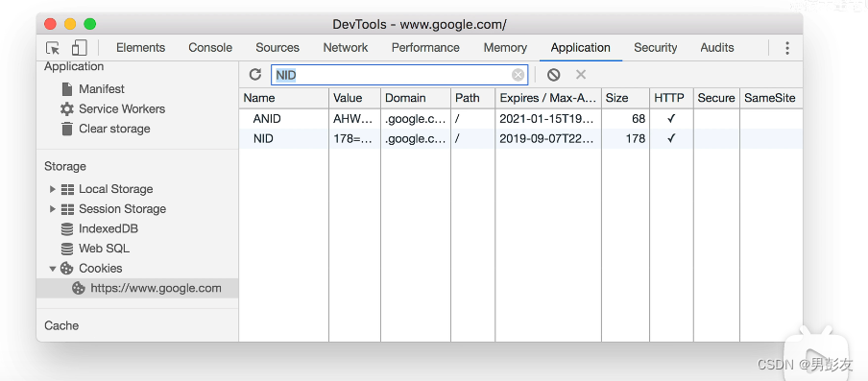The height and width of the screenshot is (381, 868).
Task: Select IndexedDB in Storage section
Action: tap(108, 229)
